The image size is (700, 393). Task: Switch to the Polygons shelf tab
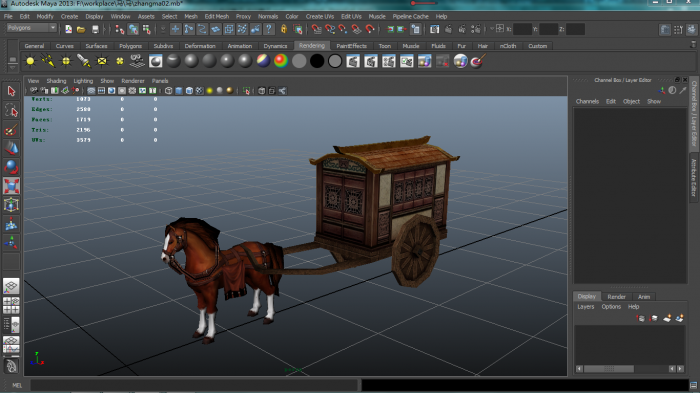pyautogui.click(x=130, y=46)
